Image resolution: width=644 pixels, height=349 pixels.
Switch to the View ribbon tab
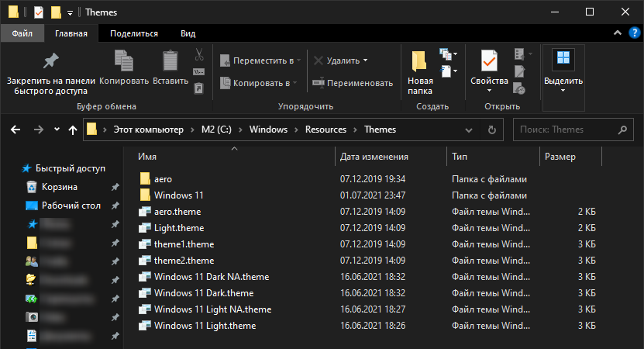188,33
